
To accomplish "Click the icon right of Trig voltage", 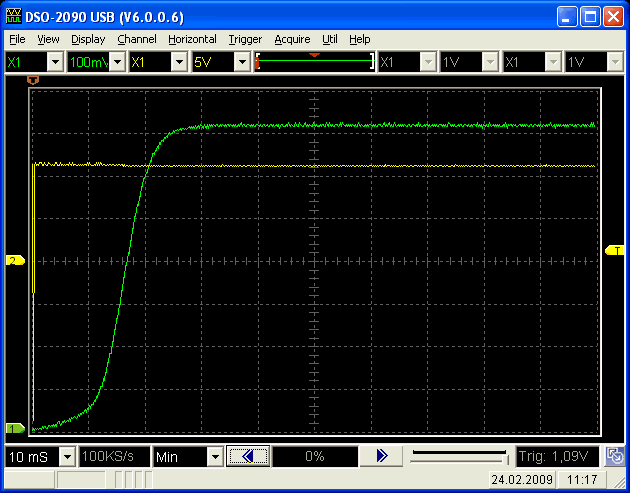I will (x=616, y=457).
